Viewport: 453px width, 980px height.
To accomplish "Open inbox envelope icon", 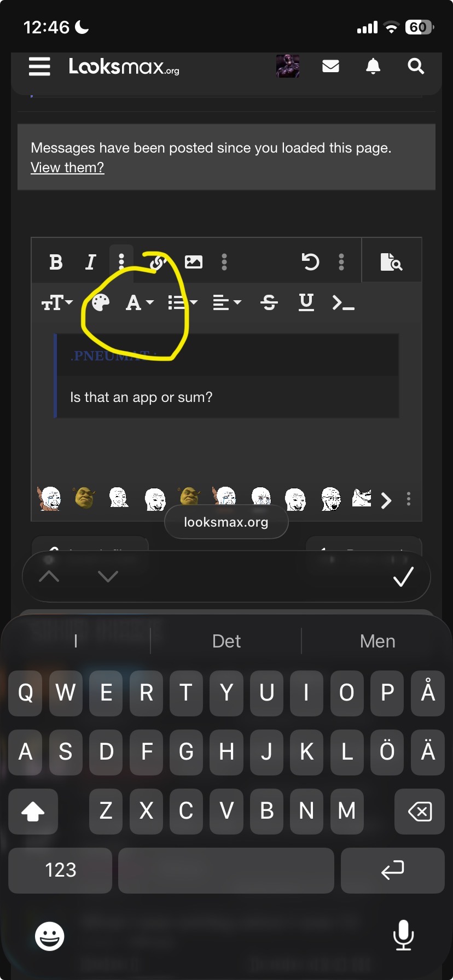I will pyautogui.click(x=330, y=66).
